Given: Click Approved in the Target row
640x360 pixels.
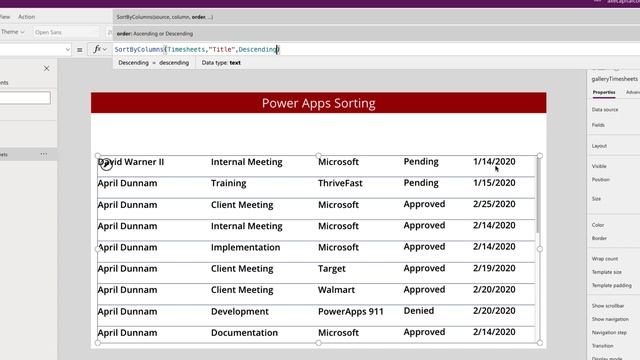Looking at the screenshot, I should click(424, 269).
